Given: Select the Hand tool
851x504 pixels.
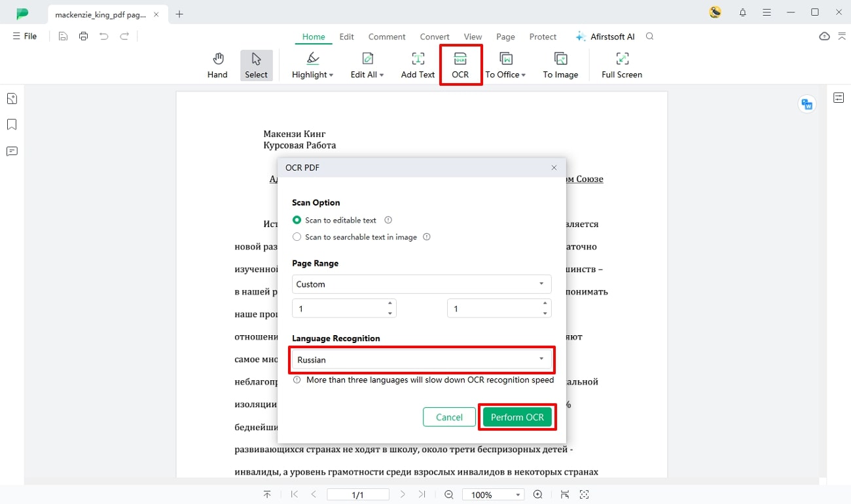Looking at the screenshot, I should pyautogui.click(x=217, y=65).
